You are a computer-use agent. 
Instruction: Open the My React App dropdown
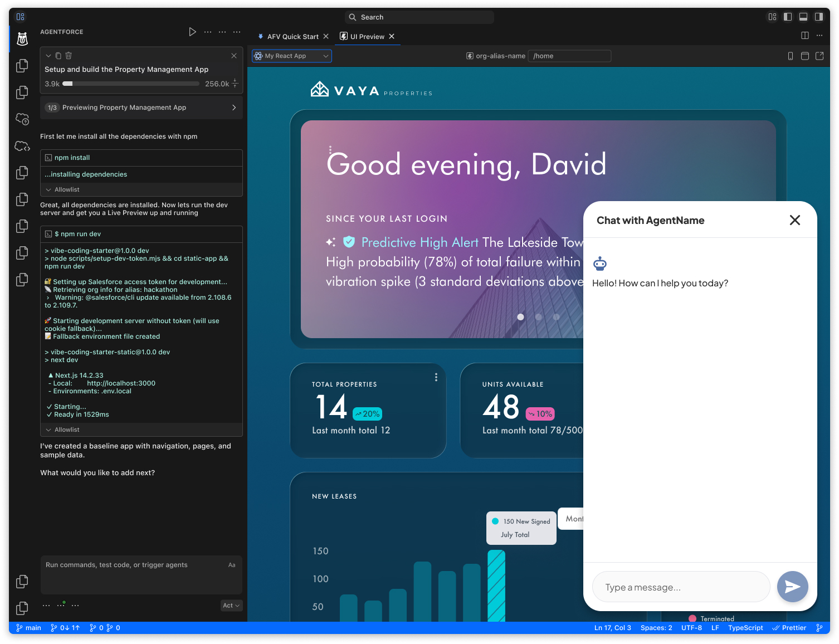tap(292, 56)
